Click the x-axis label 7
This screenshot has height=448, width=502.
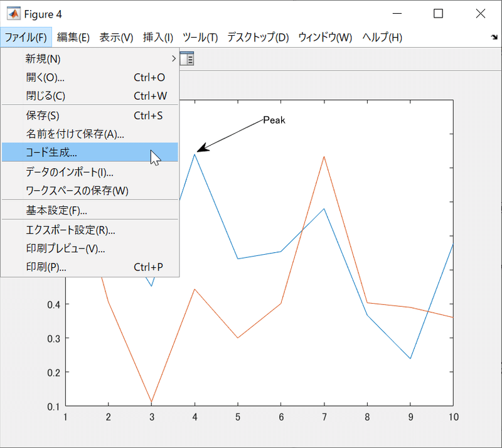click(x=324, y=417)
